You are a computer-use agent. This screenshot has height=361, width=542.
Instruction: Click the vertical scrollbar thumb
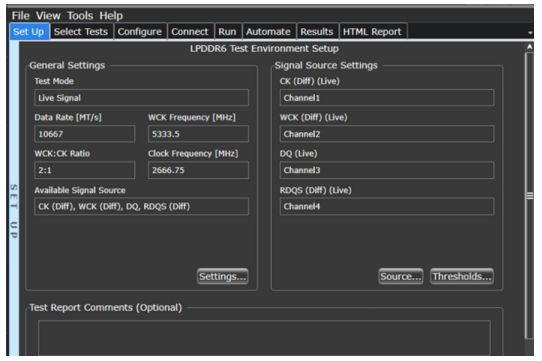[530, 196]
